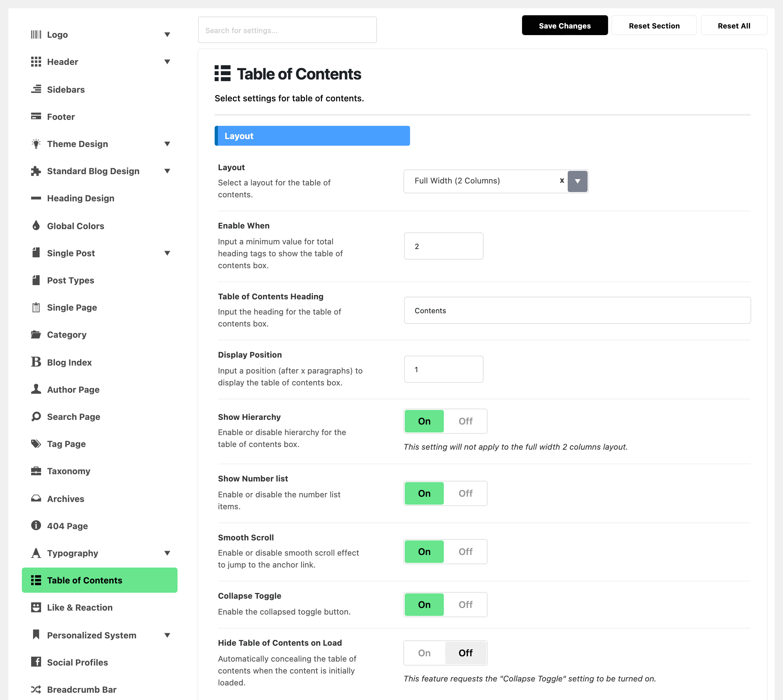Click the Theme Design lightbulb icon
783x700 pixels.
[36, 144]
